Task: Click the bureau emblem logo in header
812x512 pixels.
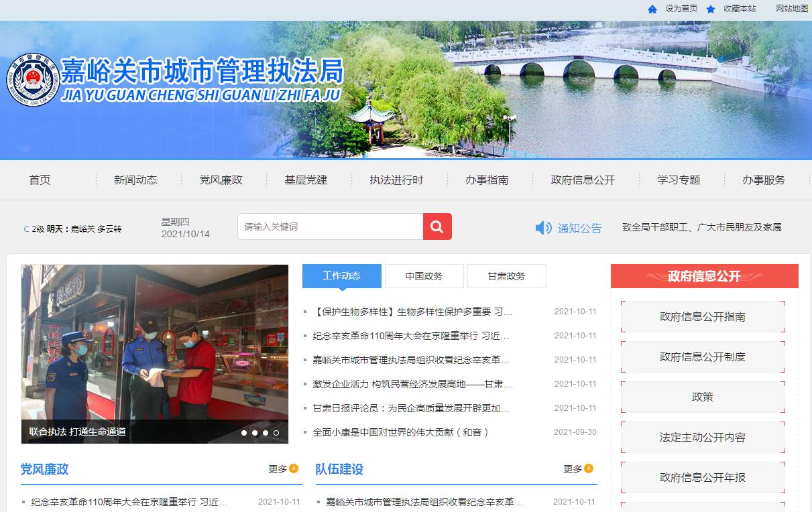Action: pos(33,80)
